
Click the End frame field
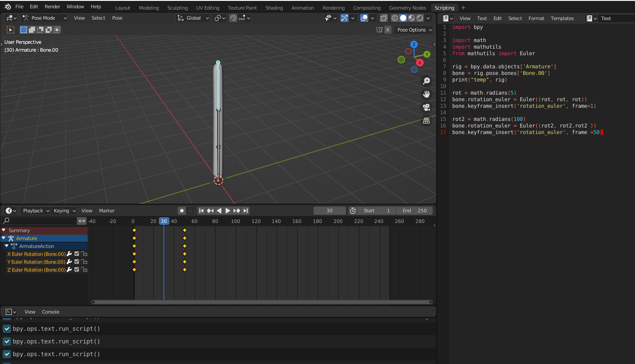pyautogui.click(x=415, y=211)
